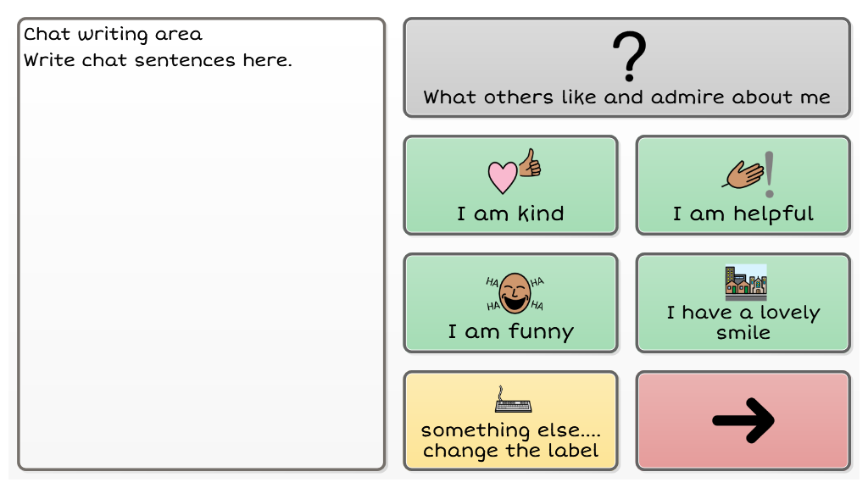Pick the "I am funny" text label
This screenshot has height=488, width=868.
click(510, 331)
